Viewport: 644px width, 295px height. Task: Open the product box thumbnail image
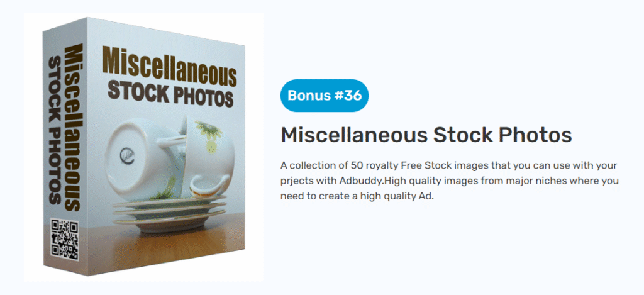[x=143, y=147]
